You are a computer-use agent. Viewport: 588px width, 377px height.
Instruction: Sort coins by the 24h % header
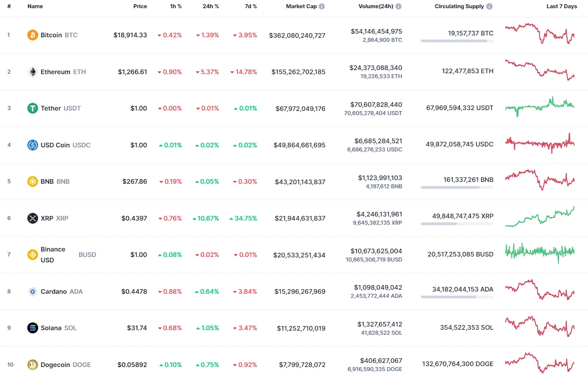(210, 6)
